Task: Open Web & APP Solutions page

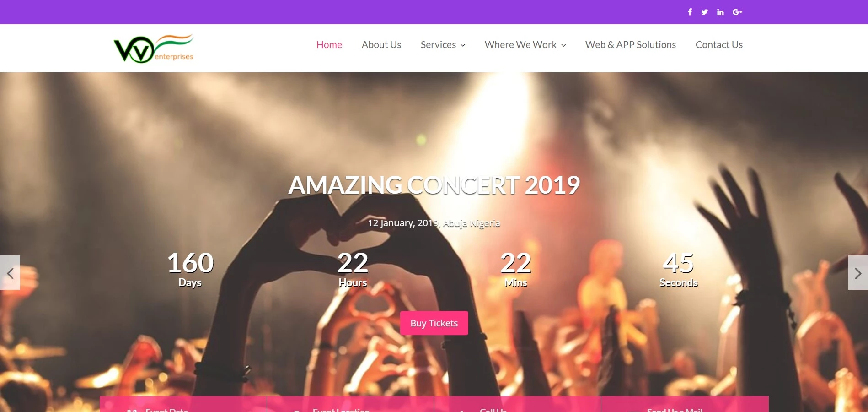Action: pyautogui.click(x=631, y=45)
